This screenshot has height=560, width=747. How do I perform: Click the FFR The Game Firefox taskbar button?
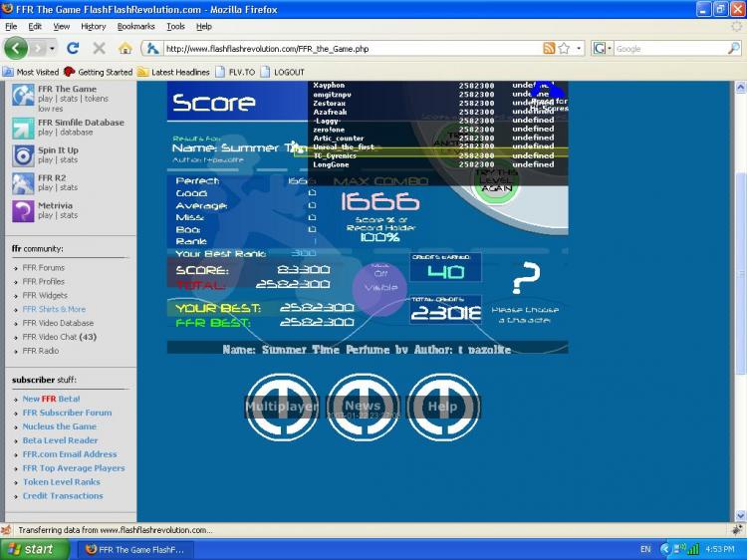(x=134, y=549)
